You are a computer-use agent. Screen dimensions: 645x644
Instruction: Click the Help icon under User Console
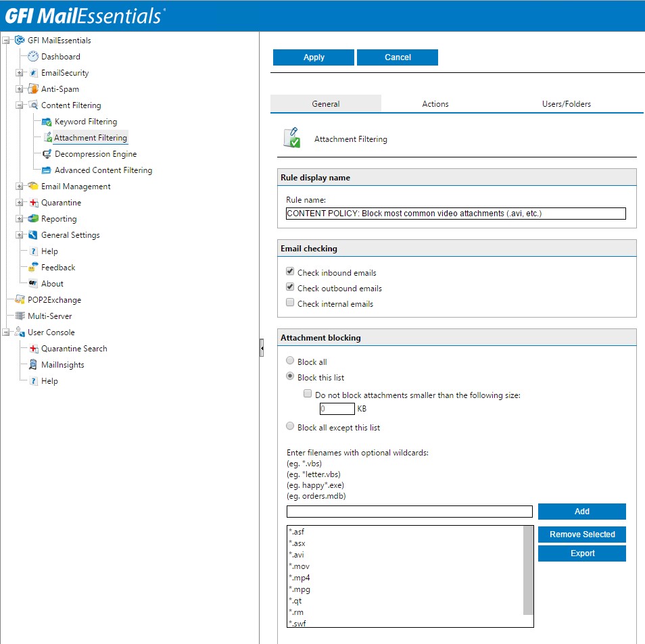point(34,381)
